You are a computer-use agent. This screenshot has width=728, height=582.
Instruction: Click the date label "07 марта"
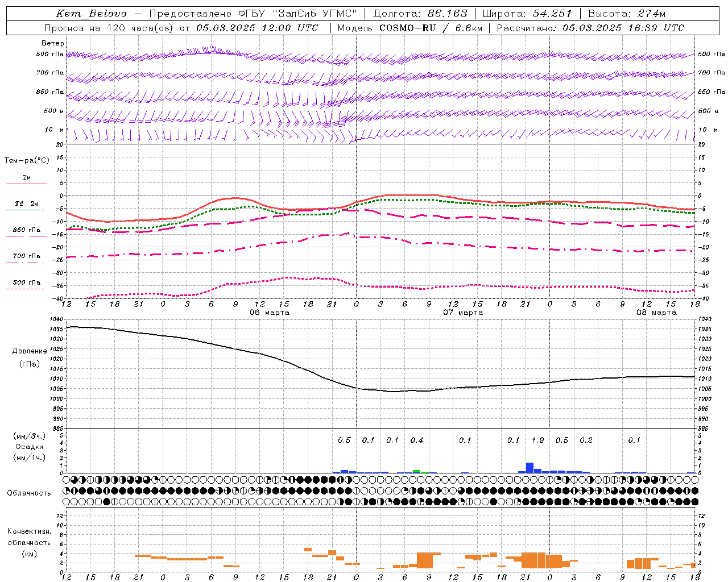[x=463, y=313]
